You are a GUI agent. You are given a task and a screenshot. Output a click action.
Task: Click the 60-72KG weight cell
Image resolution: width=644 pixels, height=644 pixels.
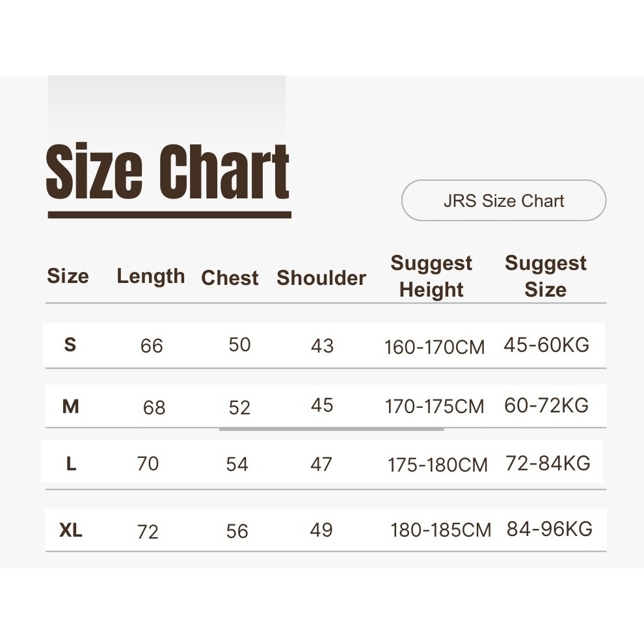546,406
